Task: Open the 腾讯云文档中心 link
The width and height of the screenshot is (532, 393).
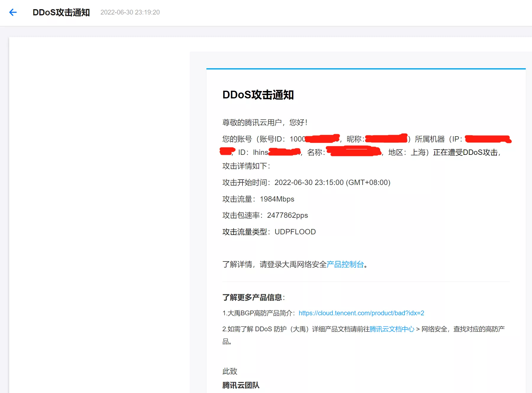Action: point(392,329)
